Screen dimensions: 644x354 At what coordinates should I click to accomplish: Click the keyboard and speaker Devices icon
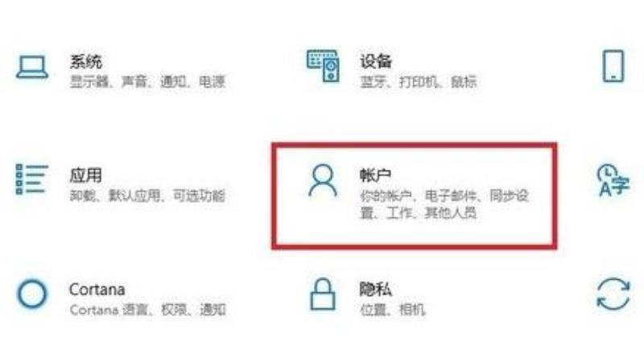click(x=324, y=66)
